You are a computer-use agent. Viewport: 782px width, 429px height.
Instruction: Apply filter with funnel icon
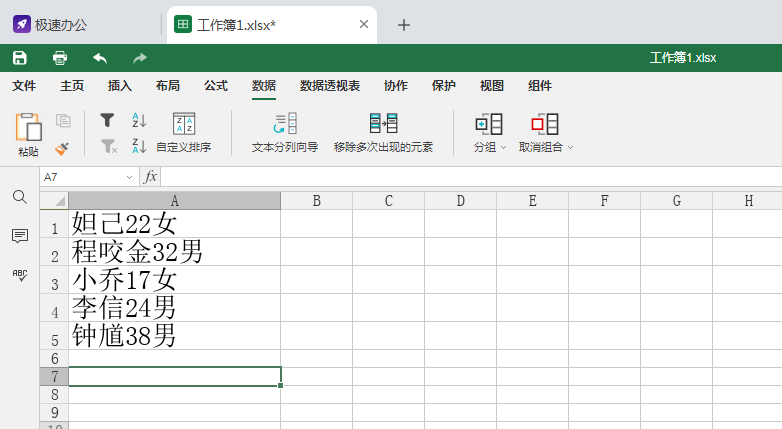107,120
